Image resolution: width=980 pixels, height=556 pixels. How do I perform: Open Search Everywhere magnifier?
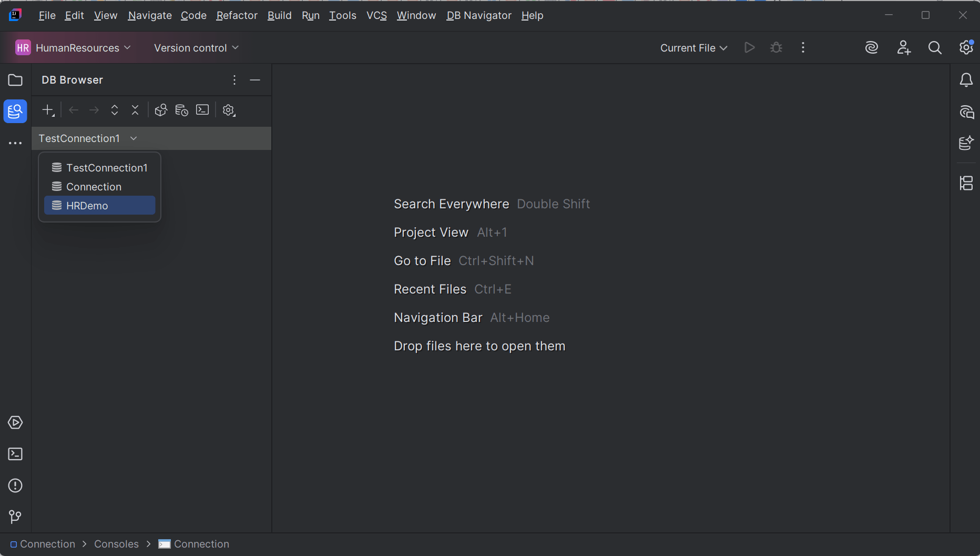click(x=935, y=47)
